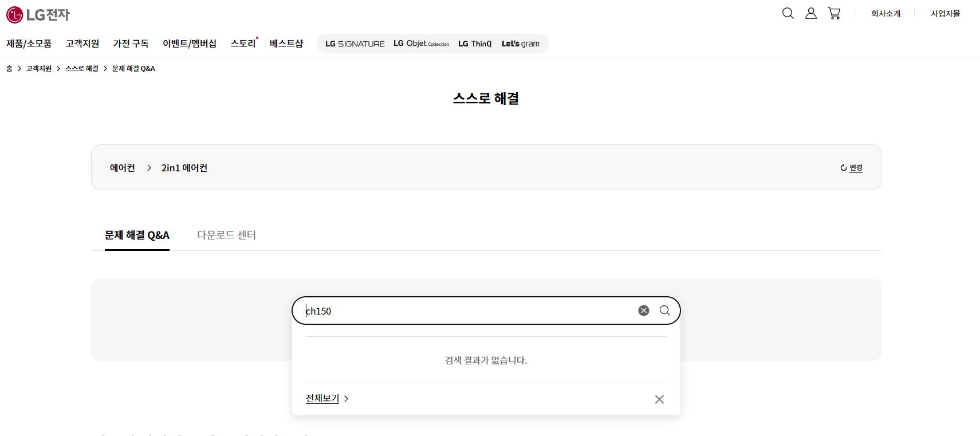Open 스토리 menu

(243, 44)
